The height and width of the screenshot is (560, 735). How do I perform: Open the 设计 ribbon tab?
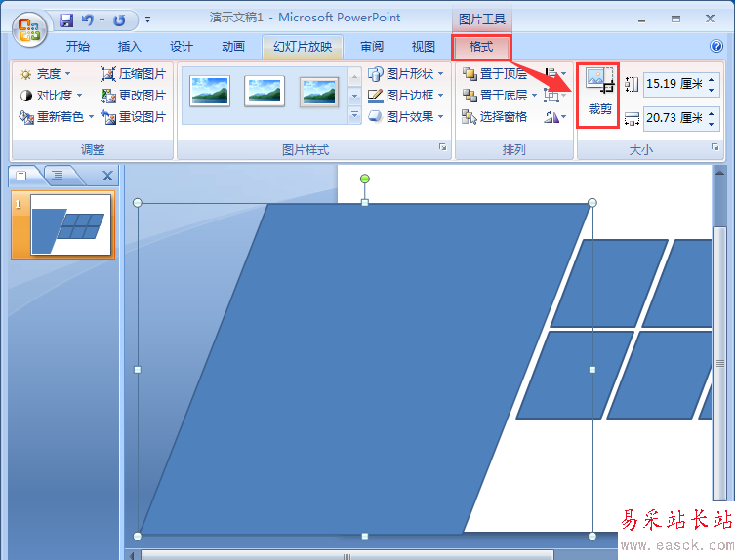(181, 47)
